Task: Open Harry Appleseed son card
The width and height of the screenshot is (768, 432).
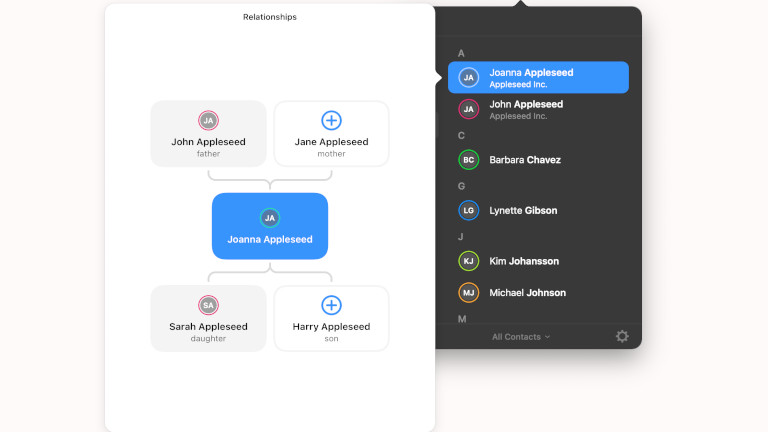Action: click(x=331, y=318)
